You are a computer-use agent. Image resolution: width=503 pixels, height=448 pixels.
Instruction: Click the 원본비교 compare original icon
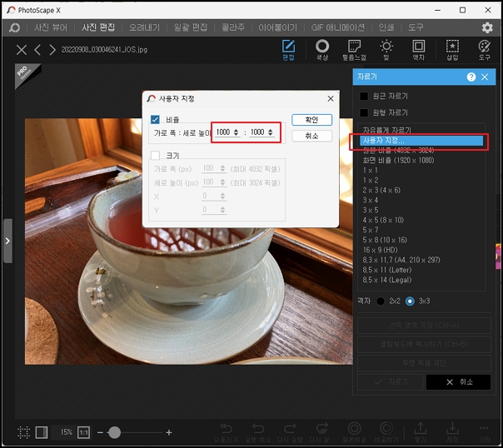pos(354,432)
